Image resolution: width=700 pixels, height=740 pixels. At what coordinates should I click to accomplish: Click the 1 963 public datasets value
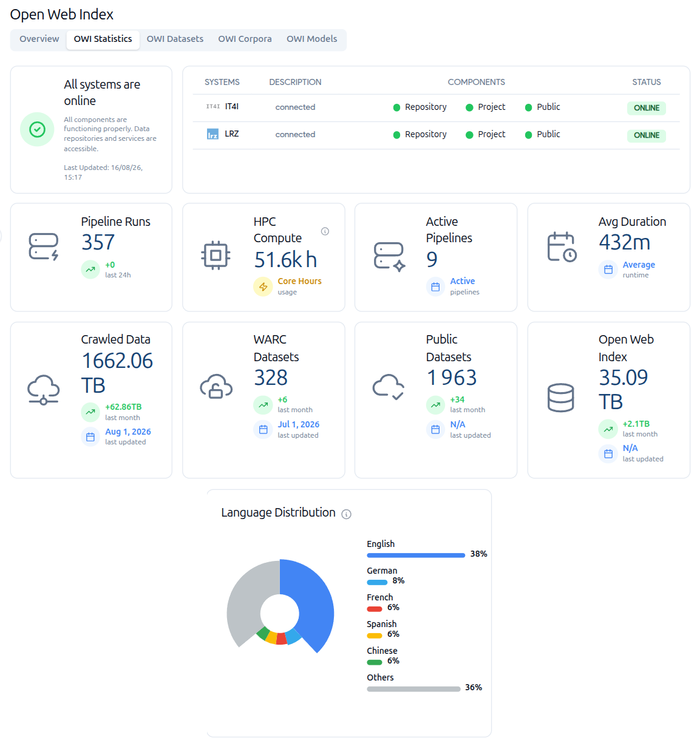(452, 378)
